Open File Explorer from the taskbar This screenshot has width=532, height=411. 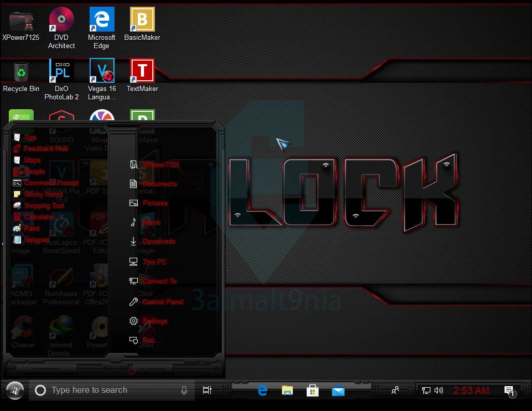tap(287, 391)
